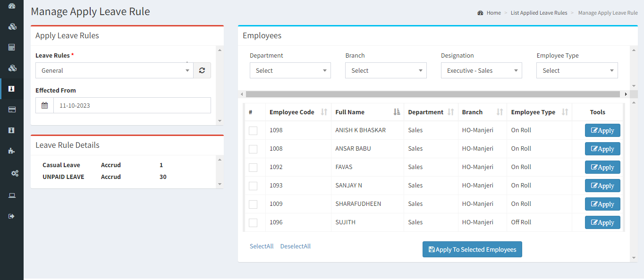Click the SelectAll link
This screenshot has height=280, width=644.
(x=262, y=246)
